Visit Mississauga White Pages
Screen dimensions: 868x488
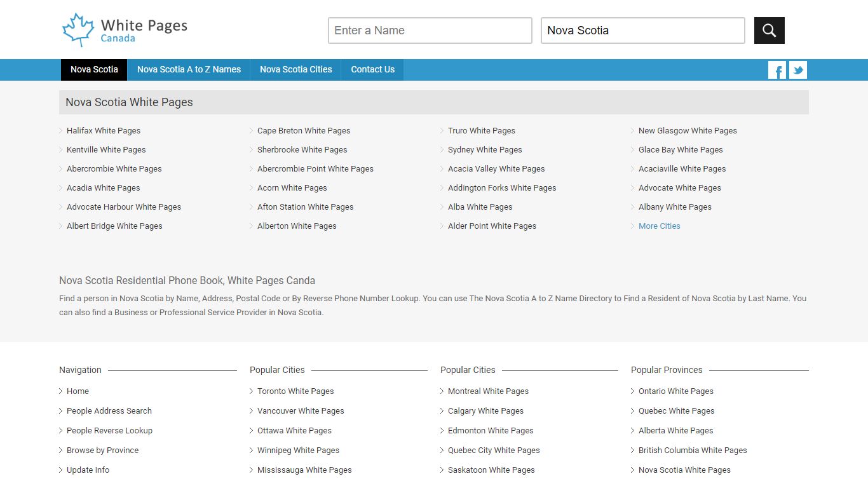304,470
